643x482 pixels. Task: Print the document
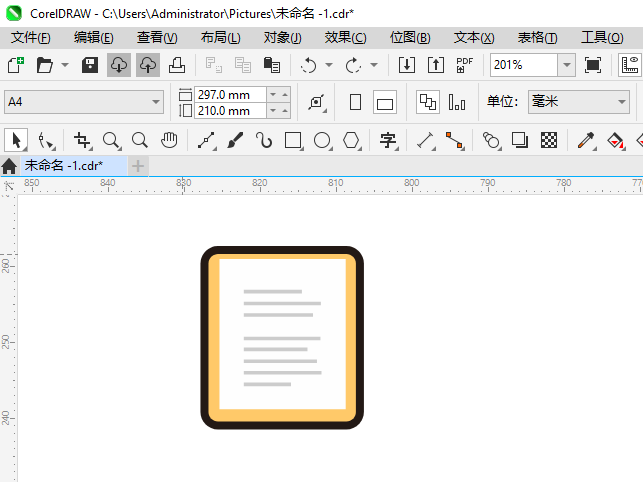[x=177, y=65]
